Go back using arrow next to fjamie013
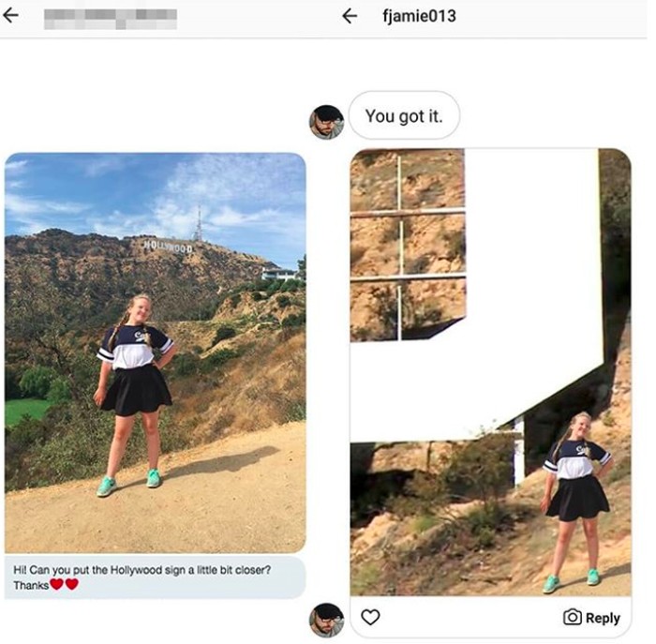 click(x=350, y=16)
